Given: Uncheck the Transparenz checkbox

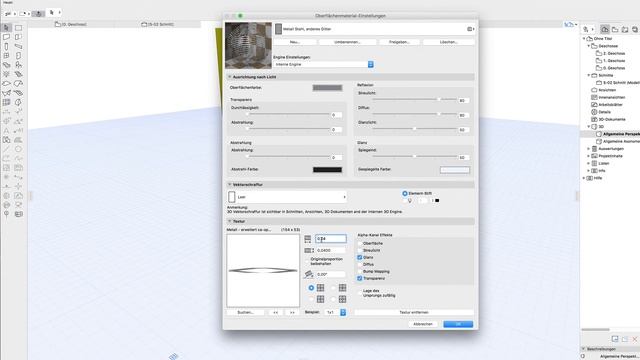Looking at the screenshot, I should [360, 278].
